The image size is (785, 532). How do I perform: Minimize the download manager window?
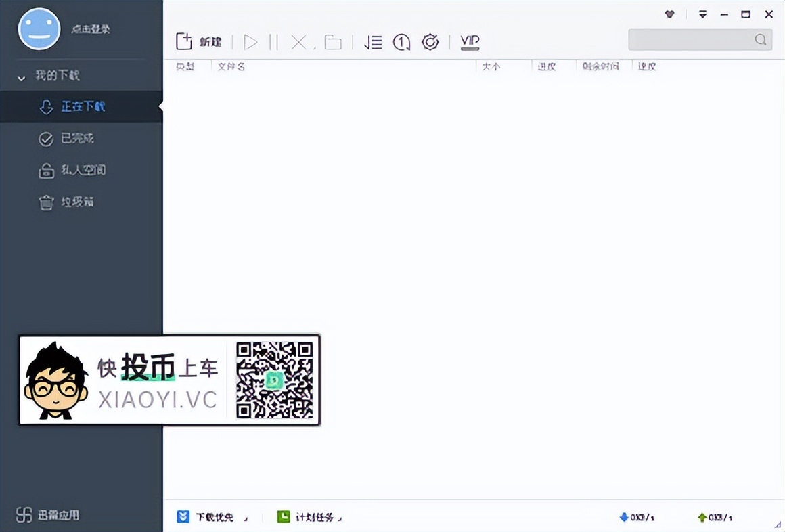coord(724,14)
